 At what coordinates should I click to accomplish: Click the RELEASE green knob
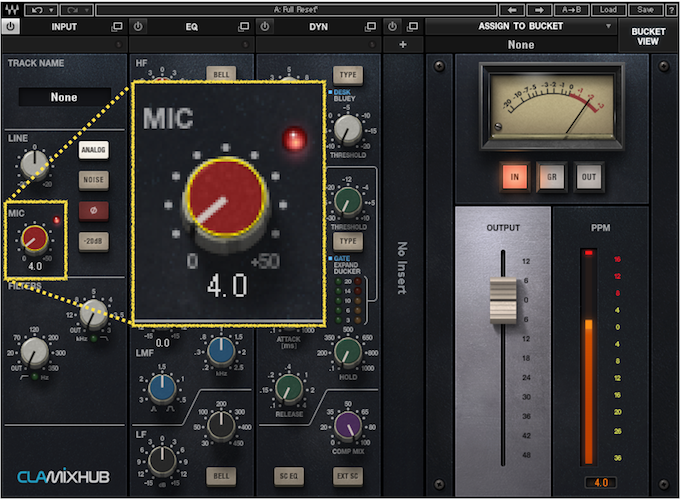pyautogui.click(x=289, y=389)
